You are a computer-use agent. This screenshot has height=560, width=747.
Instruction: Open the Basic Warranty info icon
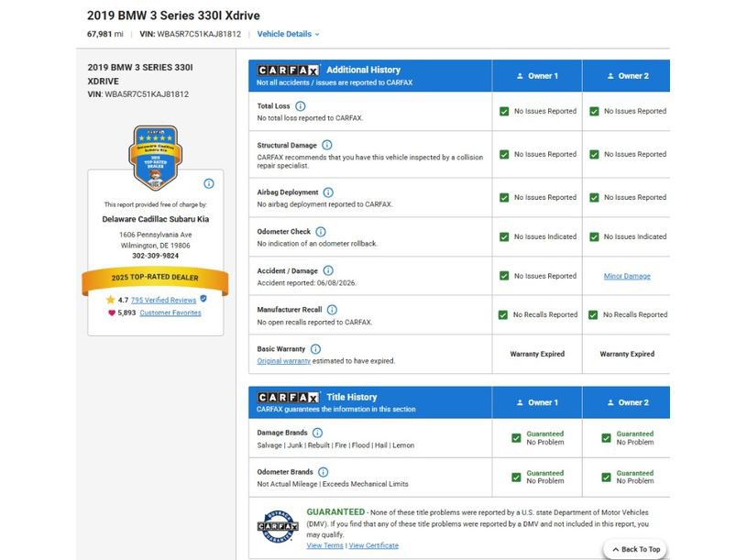(315, 349)
